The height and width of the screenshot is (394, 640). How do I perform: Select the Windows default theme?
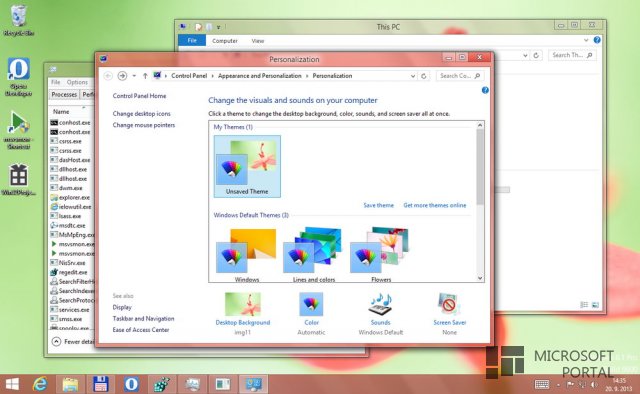tap(247, 255)
